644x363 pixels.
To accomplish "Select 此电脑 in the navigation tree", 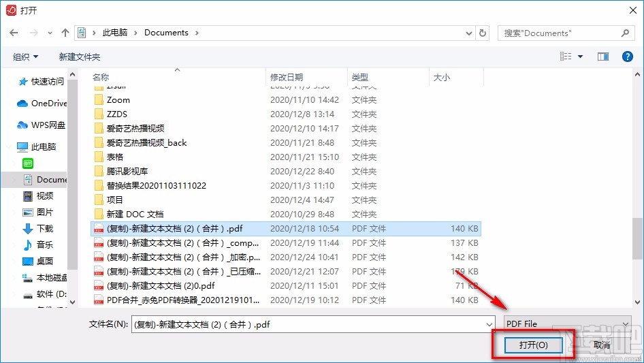I will (x=36, y=146).
